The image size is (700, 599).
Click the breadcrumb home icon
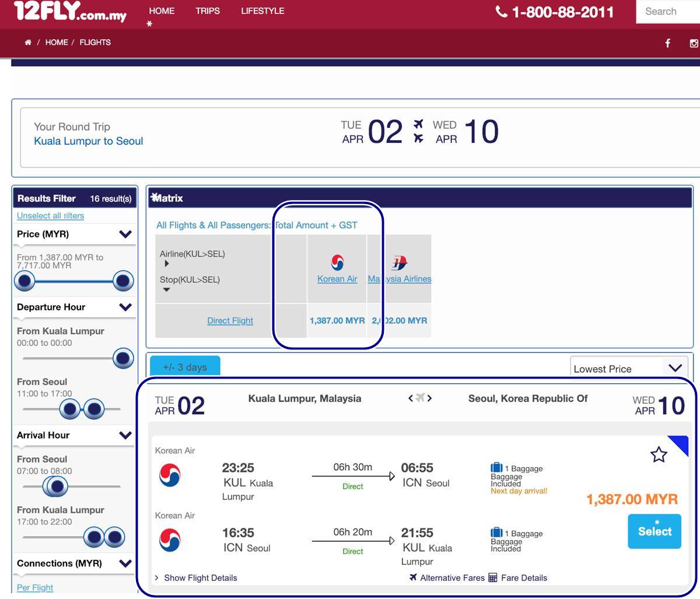click(28, 43)
